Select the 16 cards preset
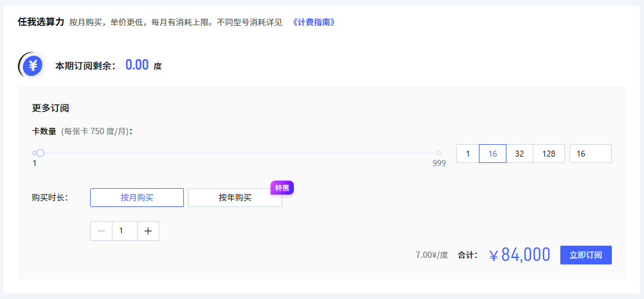The width and height of the screenshot is (644, 299). tap(492, 154)
